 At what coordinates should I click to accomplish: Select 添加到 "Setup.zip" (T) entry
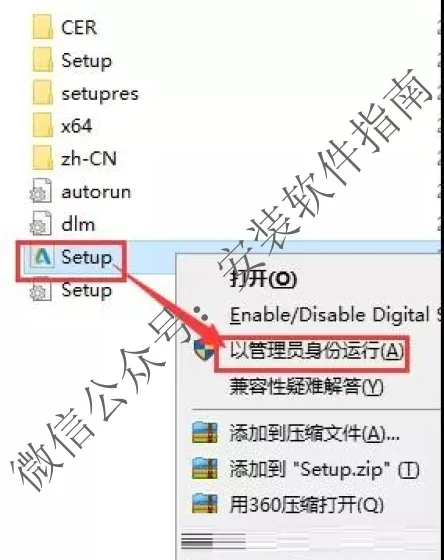324,469
